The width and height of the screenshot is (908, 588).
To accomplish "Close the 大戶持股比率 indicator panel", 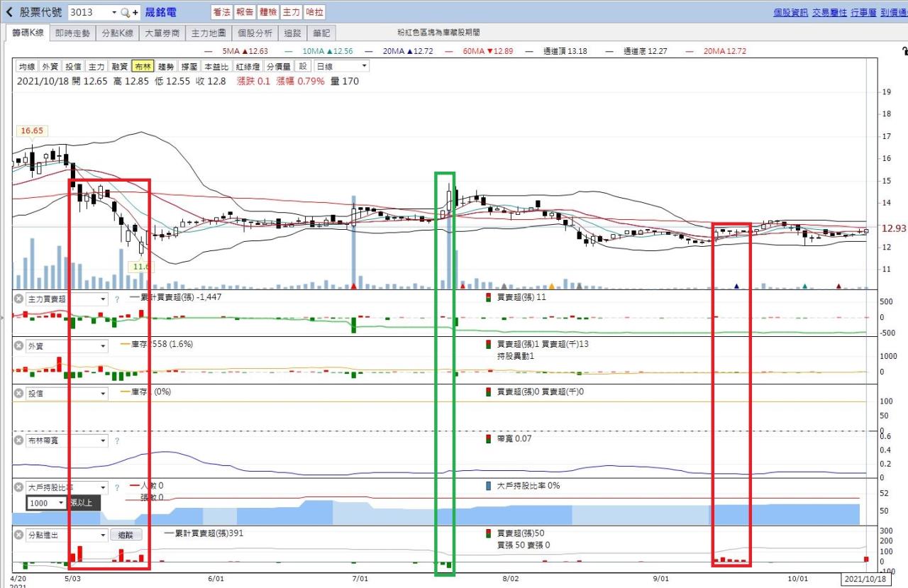I will pyautogui.click(x=19, y=488).
